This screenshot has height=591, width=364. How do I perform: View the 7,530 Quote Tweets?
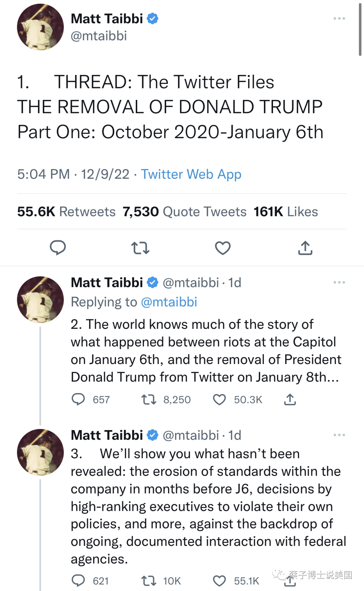(x=184, y=212)
